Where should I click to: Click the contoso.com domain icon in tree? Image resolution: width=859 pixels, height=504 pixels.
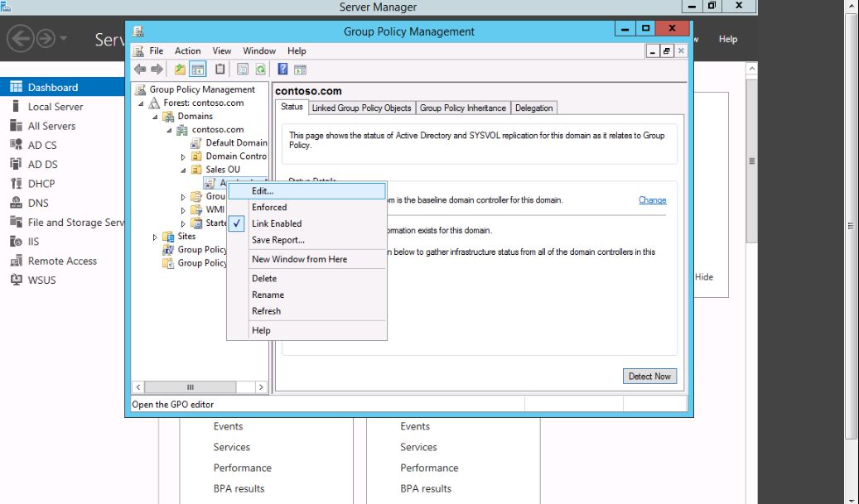[182, 130]
